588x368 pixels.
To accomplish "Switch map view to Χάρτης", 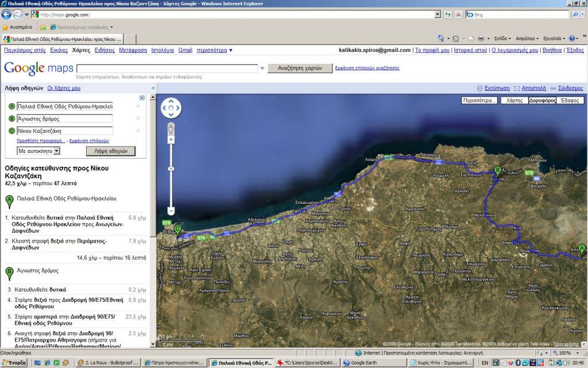I will coord(514,100).
